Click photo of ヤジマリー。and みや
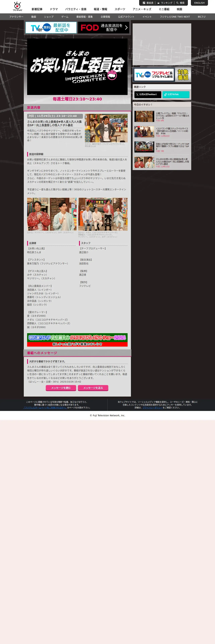The height and width of the screenshot is (644, 215). (x=52, y=214)
